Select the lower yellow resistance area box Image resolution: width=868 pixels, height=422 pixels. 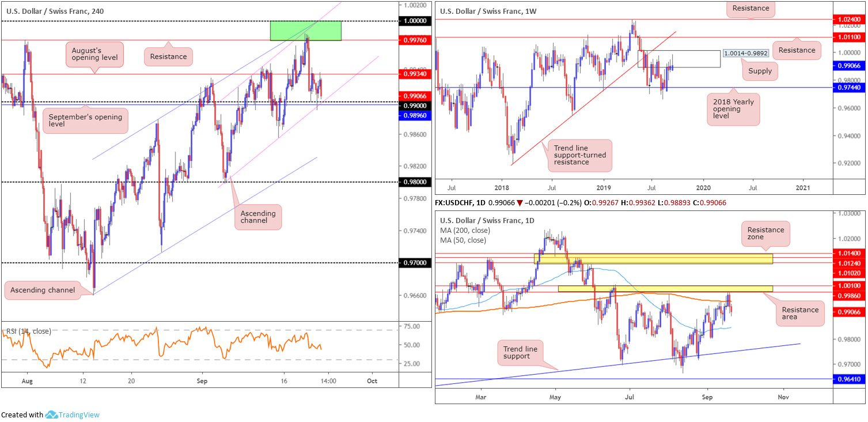pos(665,288)
